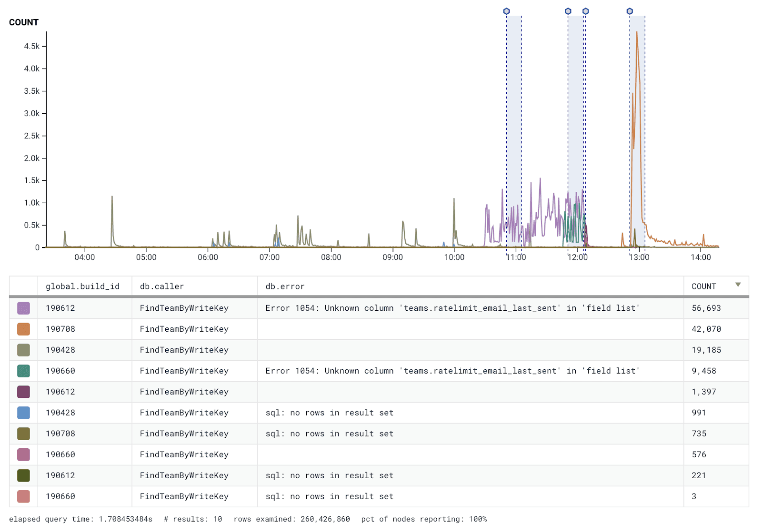Select the teal swatch for build 190660 error

pos(23,371)
